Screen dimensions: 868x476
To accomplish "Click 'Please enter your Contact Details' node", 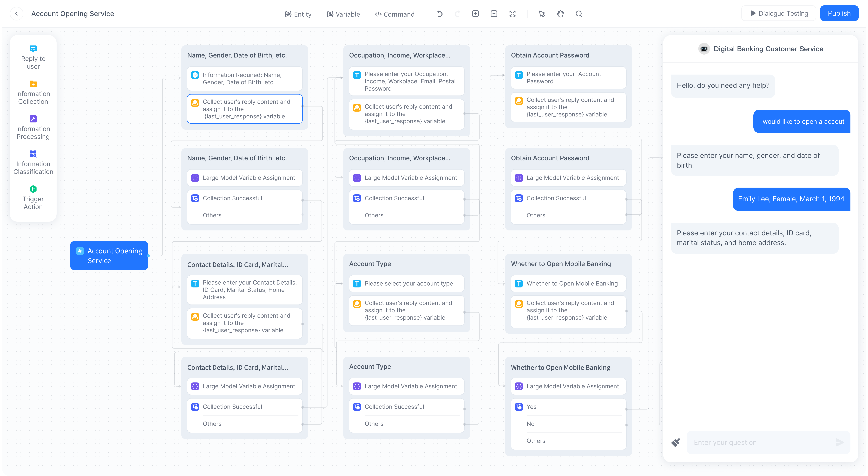I will point(245,290).
